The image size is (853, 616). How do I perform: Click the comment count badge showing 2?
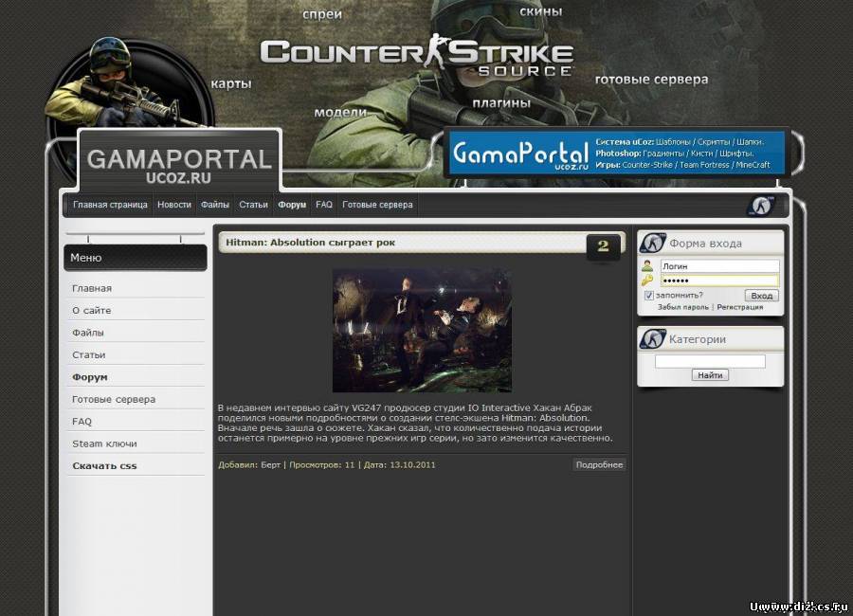tap(603, 245)
